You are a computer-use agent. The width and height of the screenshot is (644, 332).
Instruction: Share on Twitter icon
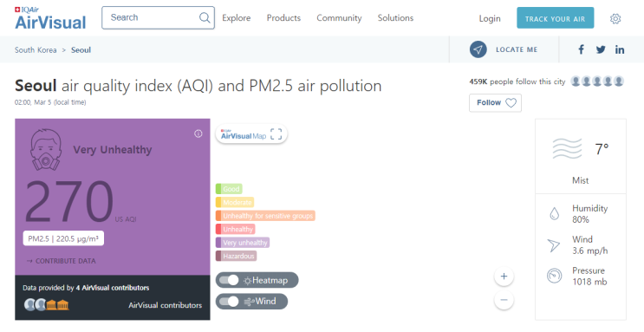click(x=601, y=49)
